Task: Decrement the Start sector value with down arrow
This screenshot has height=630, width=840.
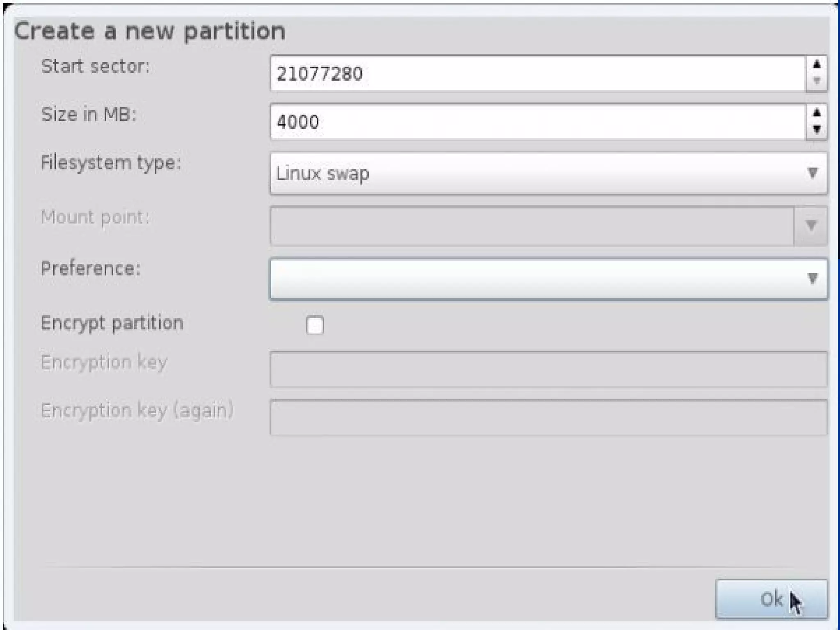Action: [816, 81]
